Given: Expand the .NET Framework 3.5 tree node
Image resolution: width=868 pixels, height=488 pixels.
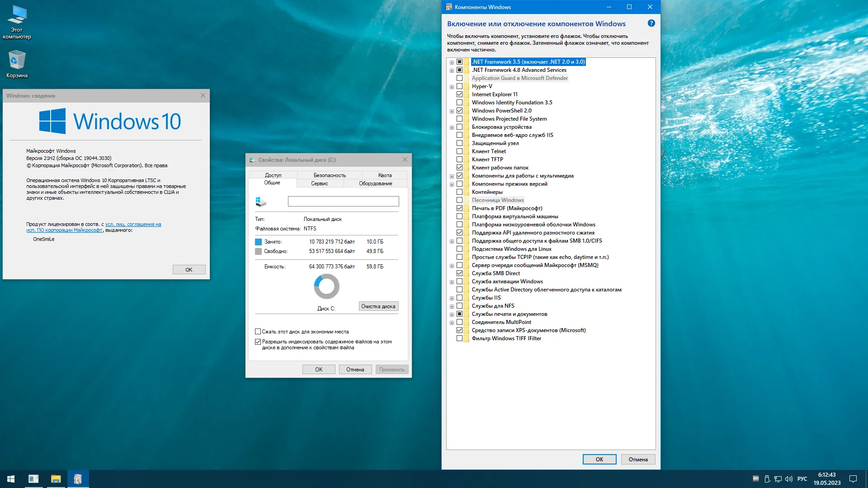Looking at the screenshot, I should (x=452, y=62).
